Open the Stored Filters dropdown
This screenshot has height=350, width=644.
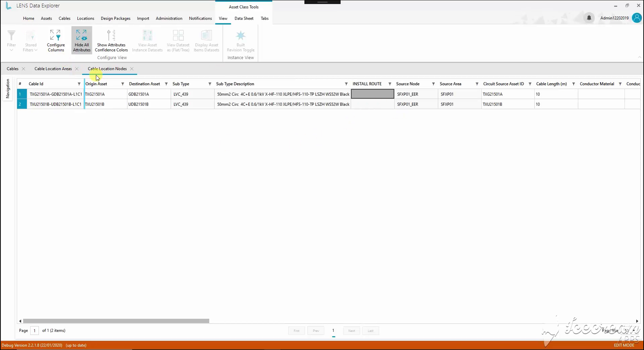[31, 40]
